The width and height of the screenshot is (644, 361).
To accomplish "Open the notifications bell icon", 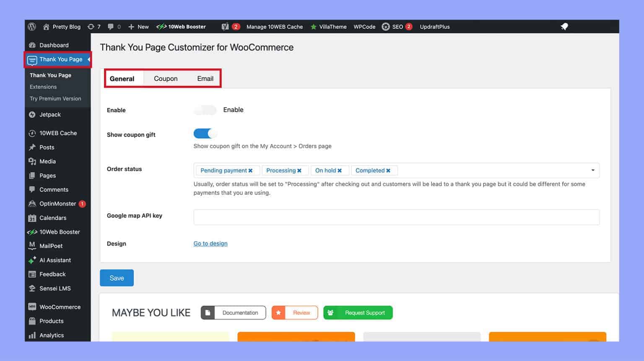I will coord(563,26).
